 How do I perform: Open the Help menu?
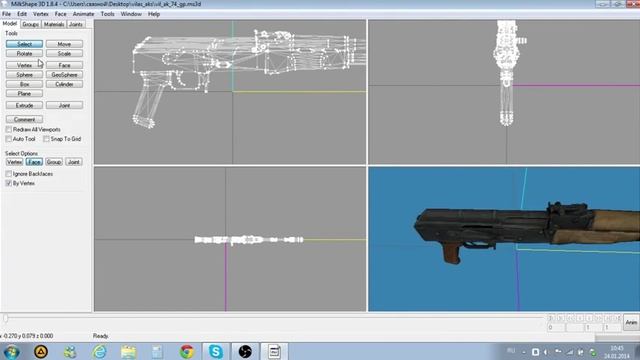click(x=154, y=14)
